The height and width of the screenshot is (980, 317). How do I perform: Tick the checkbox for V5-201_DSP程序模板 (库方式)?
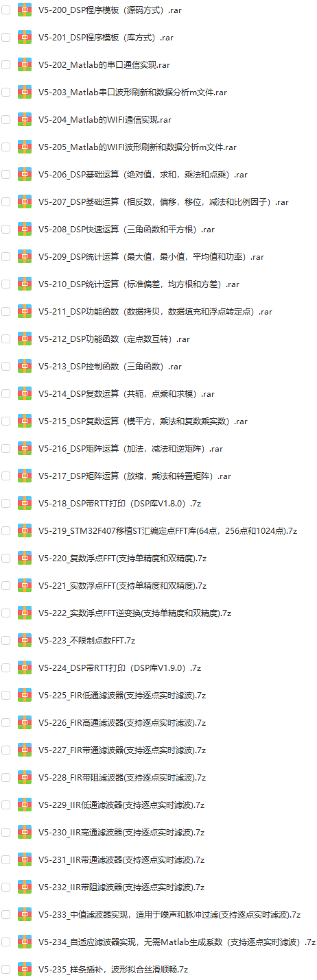[x=6, y=37]
